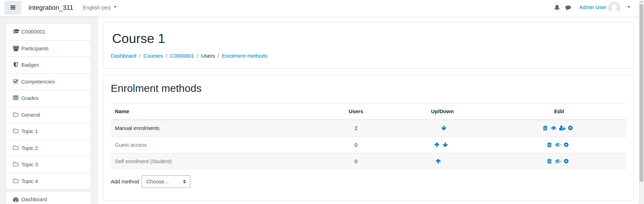644x204 pixels.
Task: Delete the Manual enrolments method
Action: [545, 128]
